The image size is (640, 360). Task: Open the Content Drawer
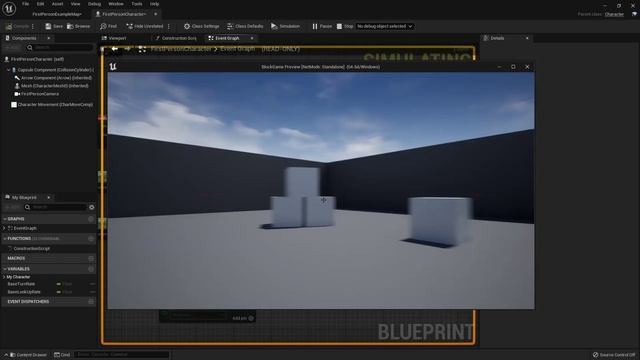28,355
